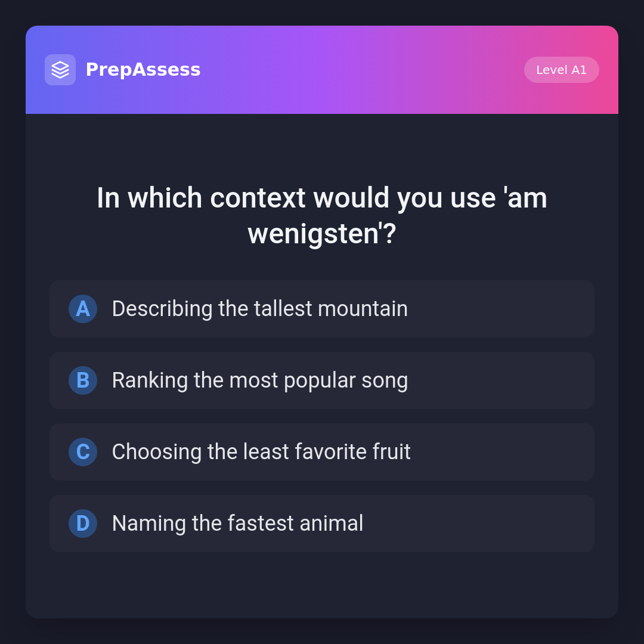The height and width of the screenshot is (644, 644).
Task: Click the letter C circle badge
Action: point(83,452)
